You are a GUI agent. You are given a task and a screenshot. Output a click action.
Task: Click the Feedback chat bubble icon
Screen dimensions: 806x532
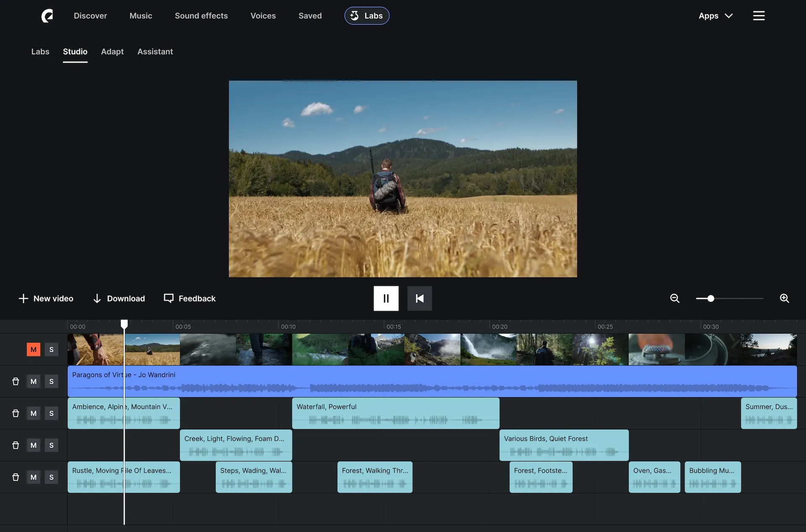tap(169, 298)
